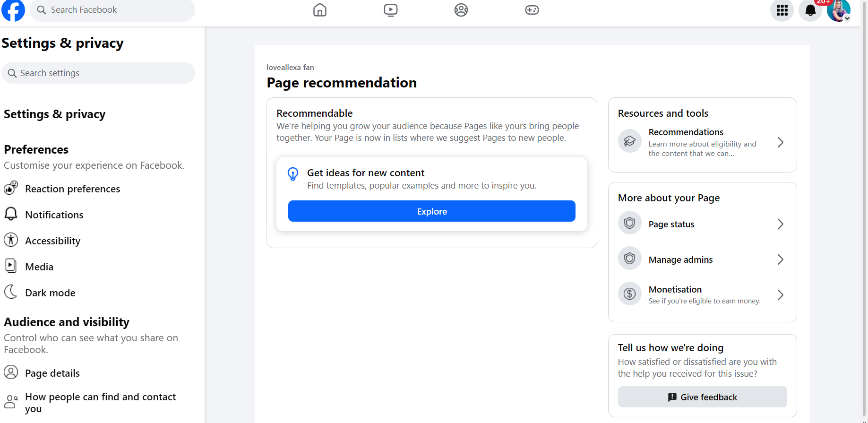Image resolution: width=868 pixels, height=423 pixels.
Task: Click the blue Explore button
Action: [432, 211]
